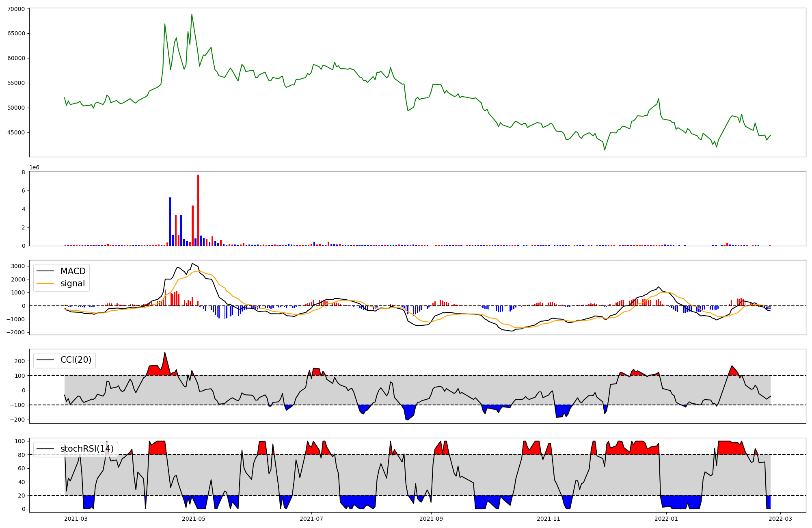
Task: Click the stochRSI(14) legend label
Action: point(87,449)
